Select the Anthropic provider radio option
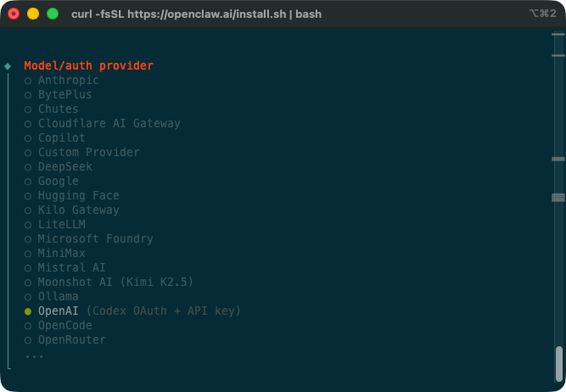The width and height of the screenshot is (566, 392). pyautogui.click(x=68, y=81)
